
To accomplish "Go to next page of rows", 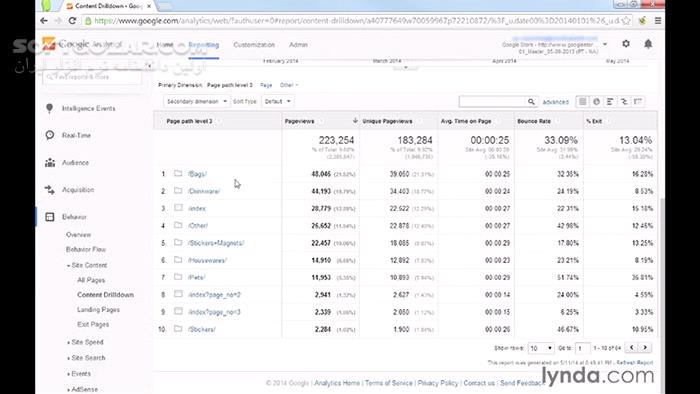I will coord(645,348).
